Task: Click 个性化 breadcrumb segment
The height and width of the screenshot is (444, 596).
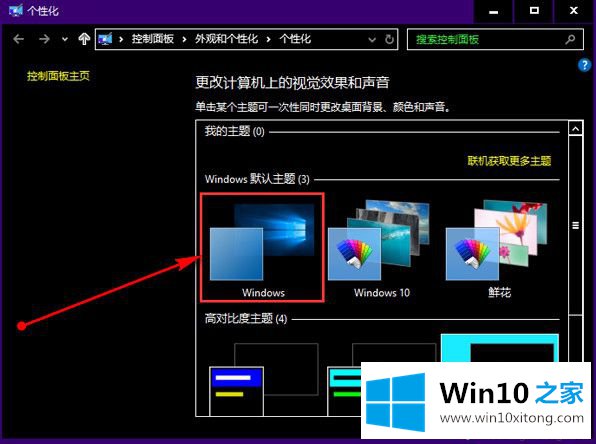Action: coord(295,39)
